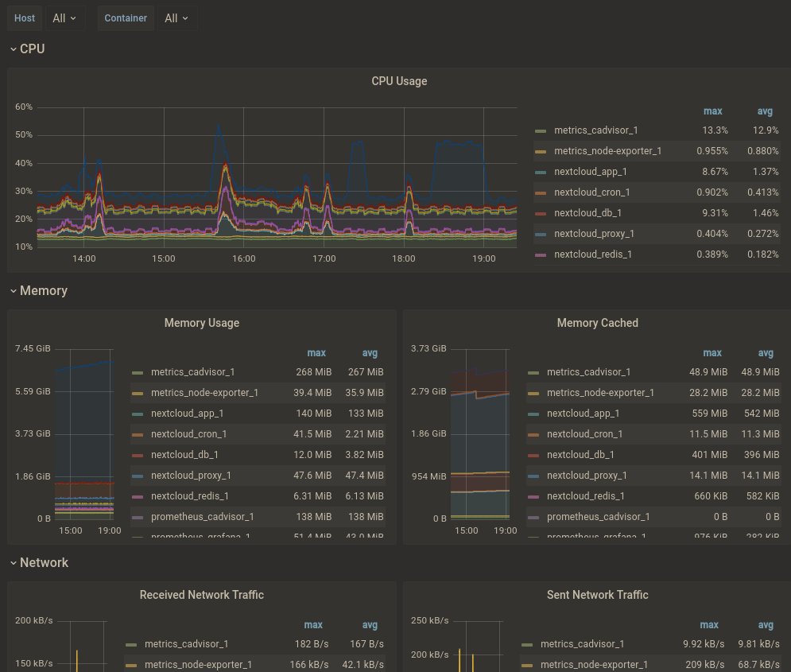Toggle nextcloud_cron_1 series in CPU Usage legend

(591, 192)
